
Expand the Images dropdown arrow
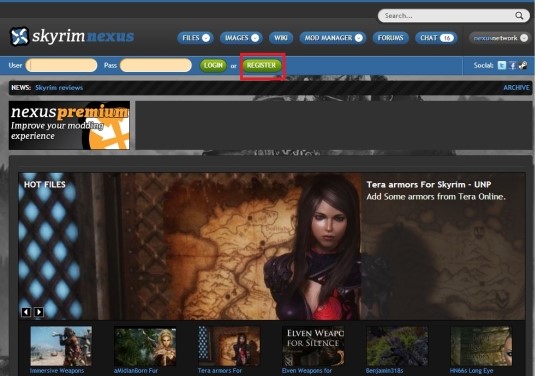[255, 38]
